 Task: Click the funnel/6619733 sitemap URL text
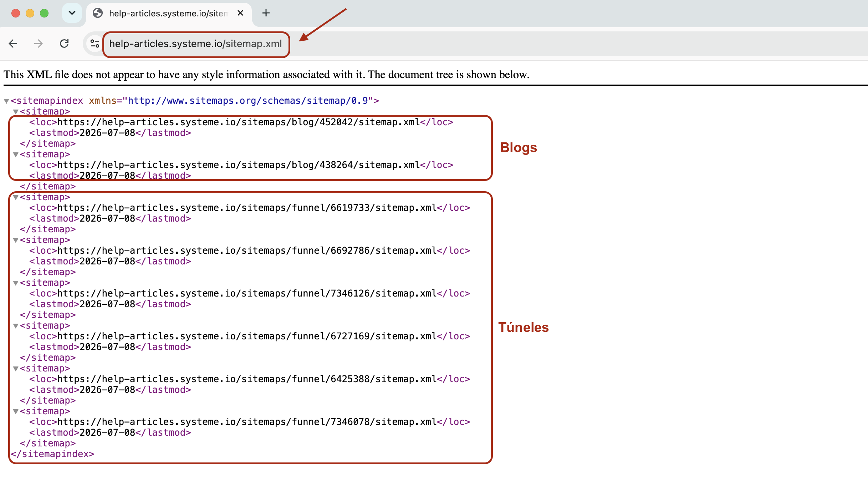click(247, 208)
